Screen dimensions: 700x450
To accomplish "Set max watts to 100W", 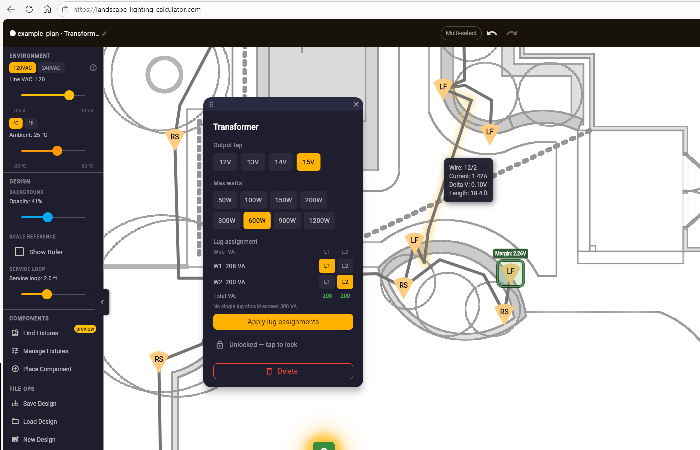I will click(253, 200).
